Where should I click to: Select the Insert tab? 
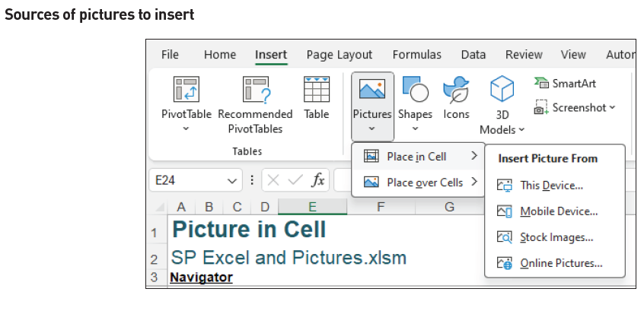[x=271, y=55]
